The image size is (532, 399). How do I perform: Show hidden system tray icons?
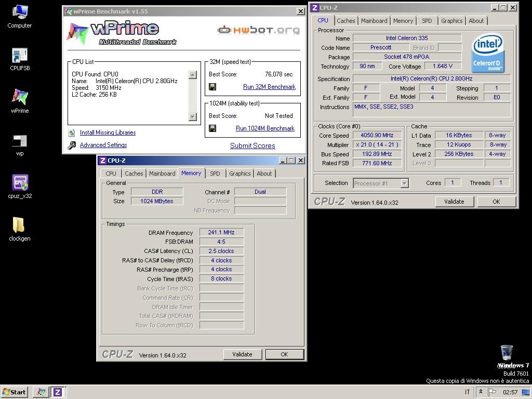(481, 392)
